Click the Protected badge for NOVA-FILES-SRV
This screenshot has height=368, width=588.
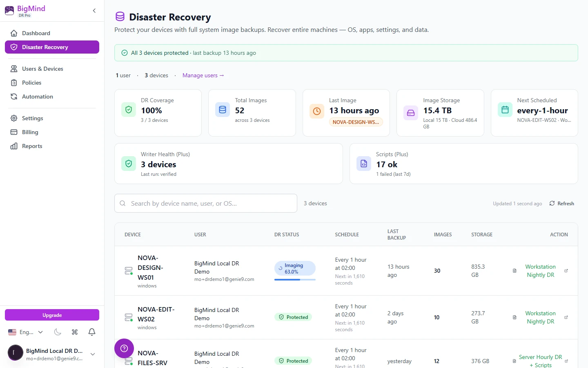[293, 361]
